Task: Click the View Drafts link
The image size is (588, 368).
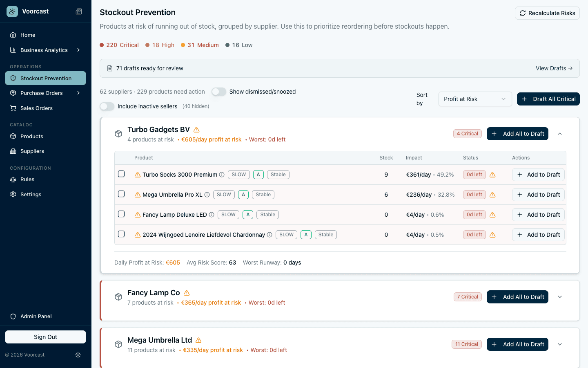Action: pos(554,68)
